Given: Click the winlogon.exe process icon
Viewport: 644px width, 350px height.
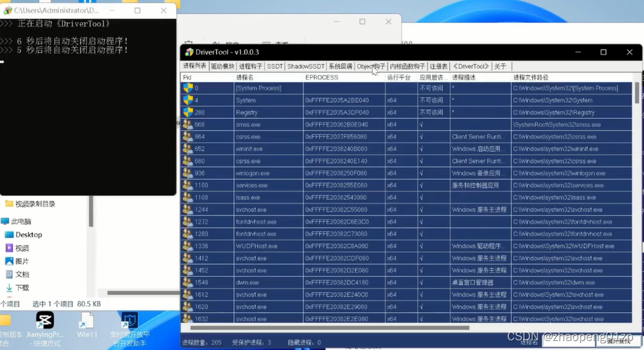Looking at the screenshot, I should click(188, 173).
